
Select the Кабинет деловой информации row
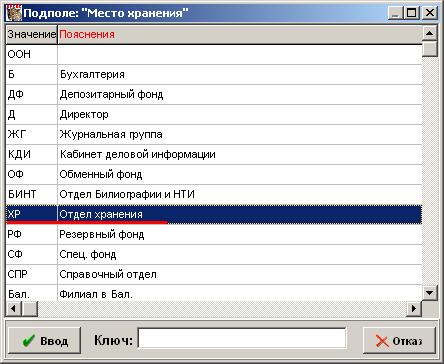tap(214, 154)
